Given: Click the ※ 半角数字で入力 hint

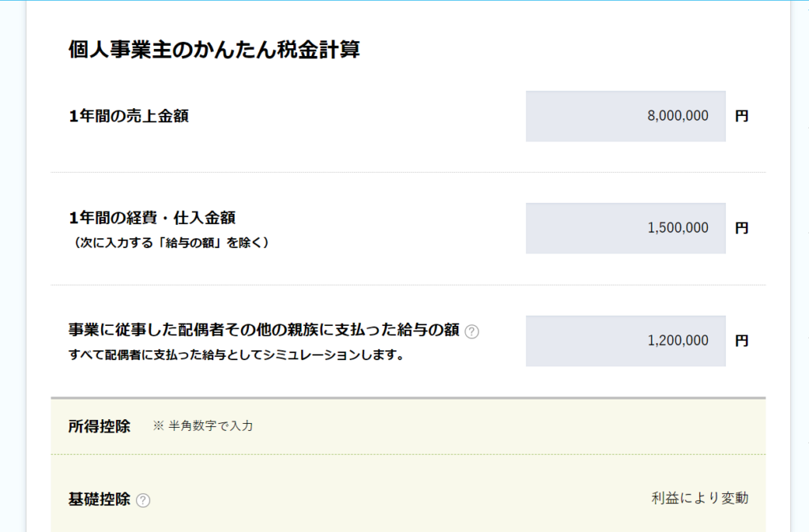Looking at the screenshot, I should click(203, 425).
